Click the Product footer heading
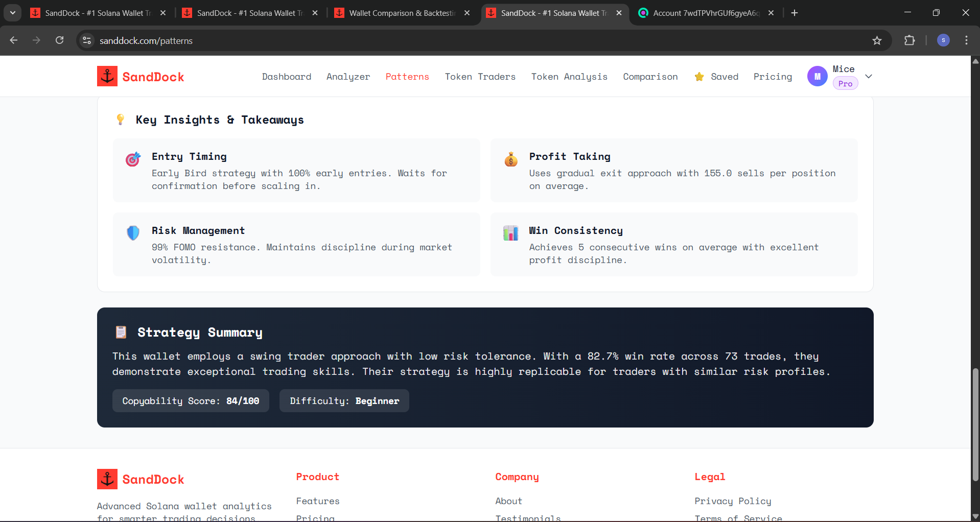980x522 pixels. tap(317, 477)
